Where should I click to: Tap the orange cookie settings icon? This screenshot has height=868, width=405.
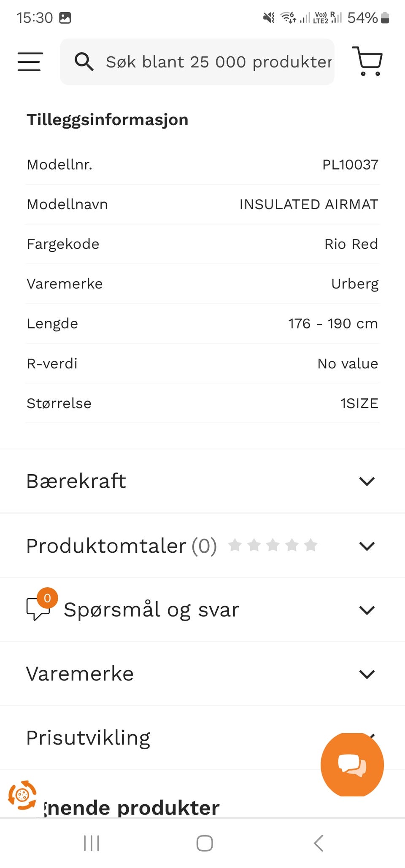22,795
